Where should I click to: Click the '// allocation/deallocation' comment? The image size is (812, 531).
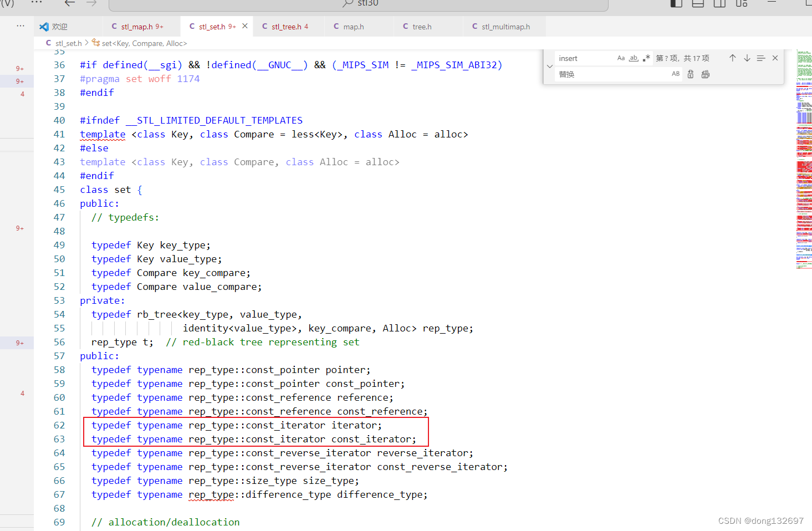[166, 522]
